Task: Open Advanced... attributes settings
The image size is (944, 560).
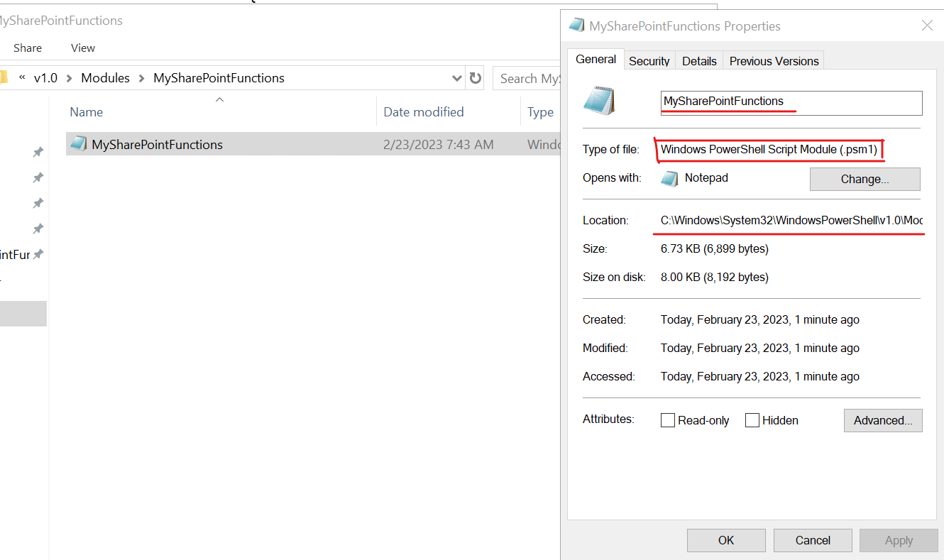Action: pos(883,420)
